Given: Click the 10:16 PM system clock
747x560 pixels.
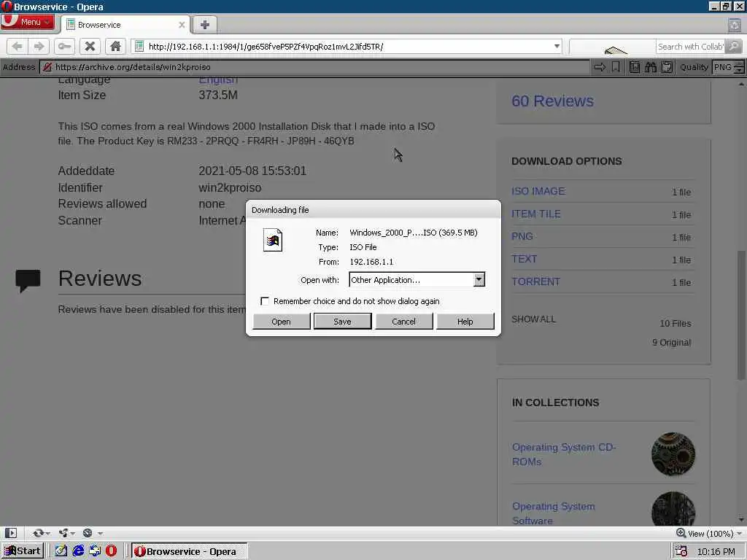Looking at the screenshot, I should tap(716, 551).
